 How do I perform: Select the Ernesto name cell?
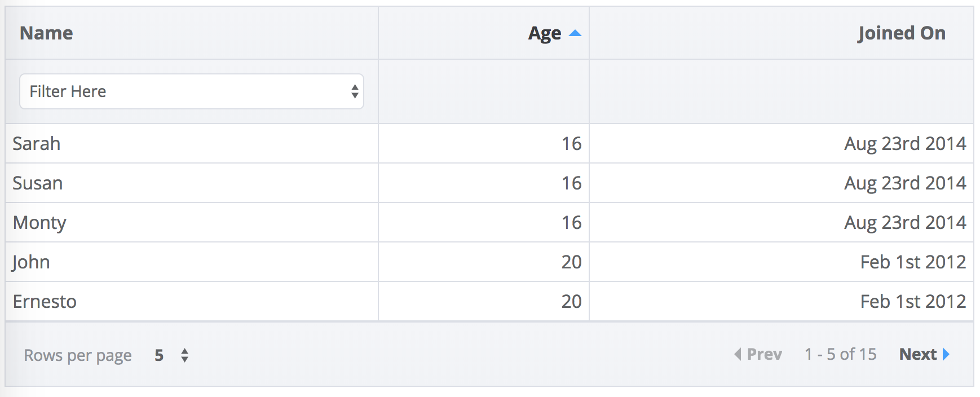click(x=45, y=302)
